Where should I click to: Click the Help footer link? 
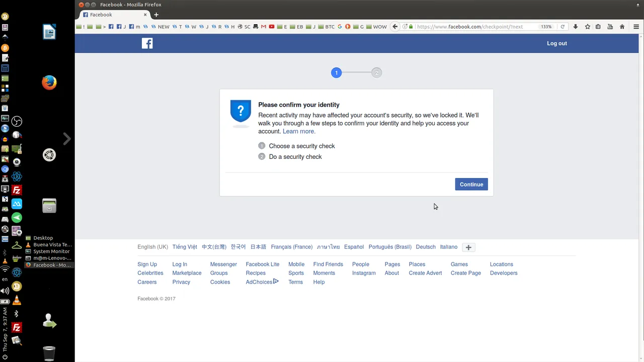(x=318, y=282)
